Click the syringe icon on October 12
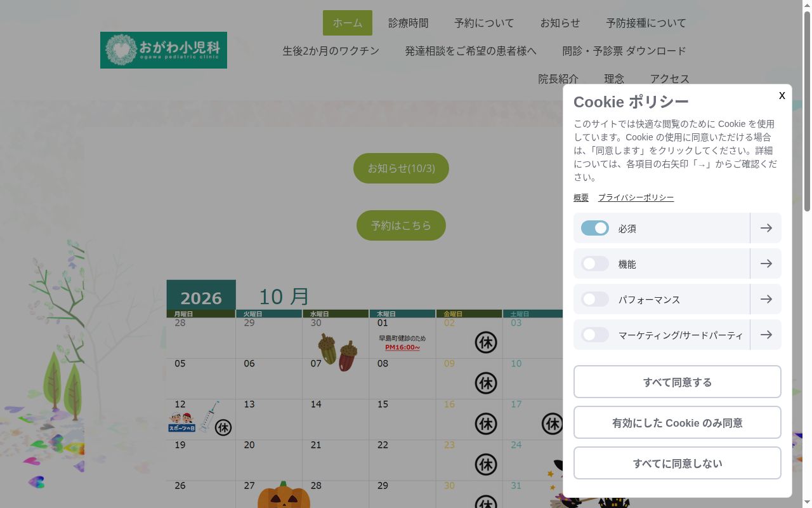The image size is (812, 508). coord(209,417)
